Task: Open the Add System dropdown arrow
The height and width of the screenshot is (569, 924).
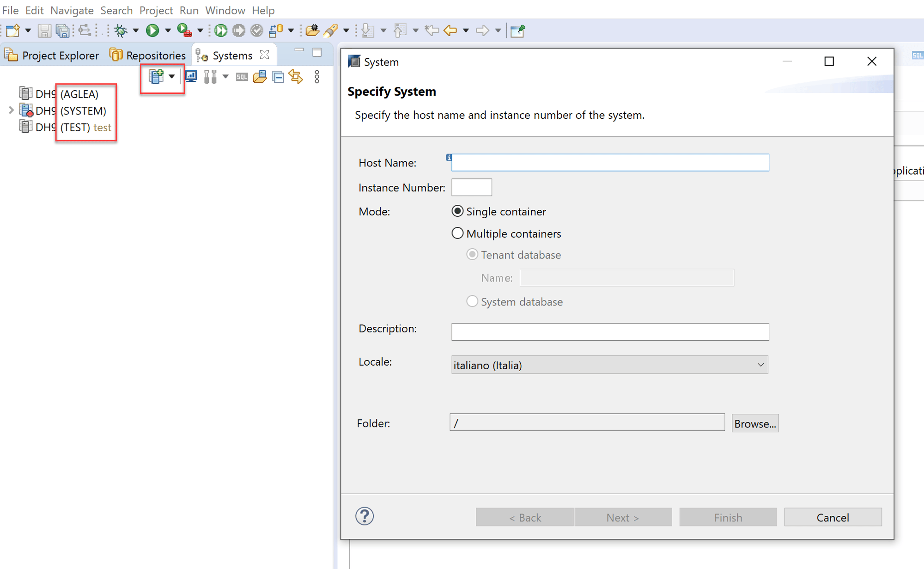Action: (x=171, y=76)
